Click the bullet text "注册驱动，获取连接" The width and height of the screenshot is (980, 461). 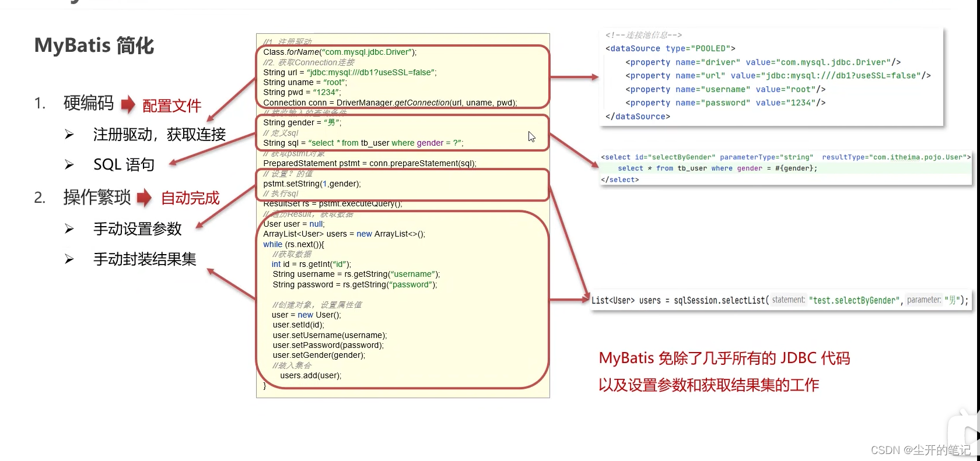159,135
